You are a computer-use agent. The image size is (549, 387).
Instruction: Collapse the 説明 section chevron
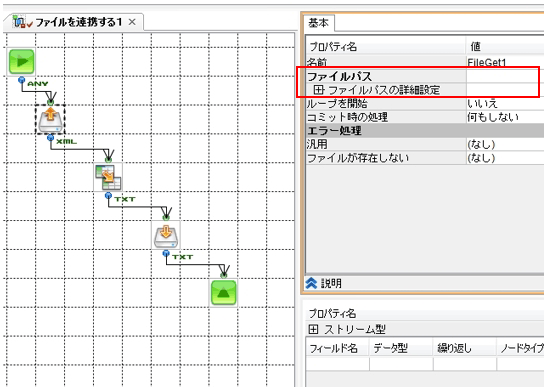[x=311, y=283]
